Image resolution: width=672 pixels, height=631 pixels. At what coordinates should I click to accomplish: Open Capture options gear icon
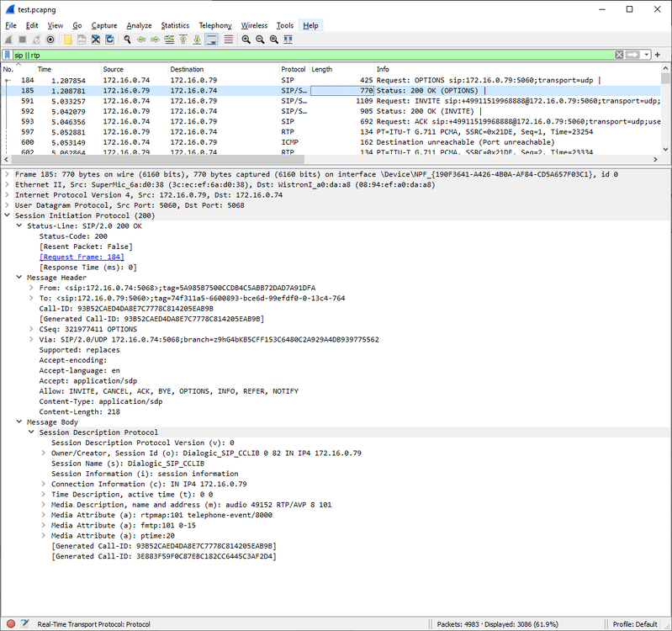tap(50, 40)
